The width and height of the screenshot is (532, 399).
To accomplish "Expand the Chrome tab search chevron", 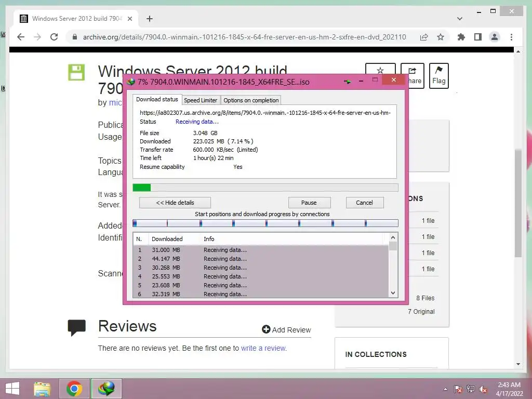I will point(460,19).
